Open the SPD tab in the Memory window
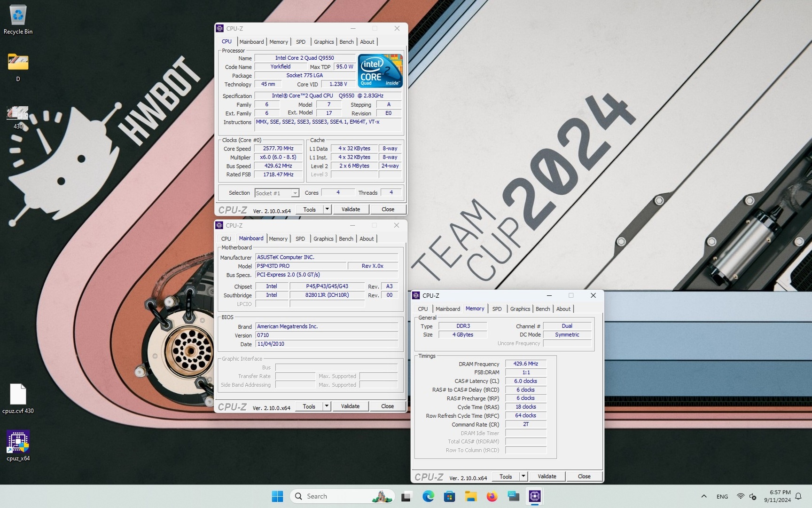812x508 pixels. 497,309
